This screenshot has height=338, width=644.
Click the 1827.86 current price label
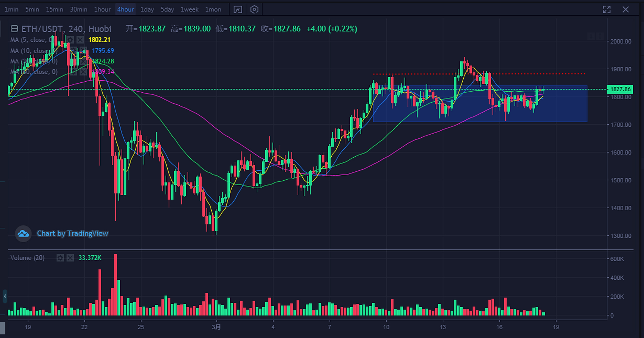(x=620, y=89)
